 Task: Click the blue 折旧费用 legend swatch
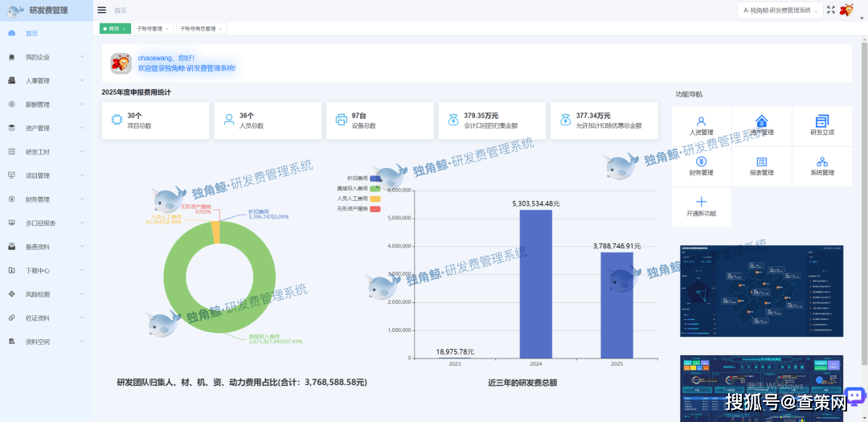click(375, 178)
